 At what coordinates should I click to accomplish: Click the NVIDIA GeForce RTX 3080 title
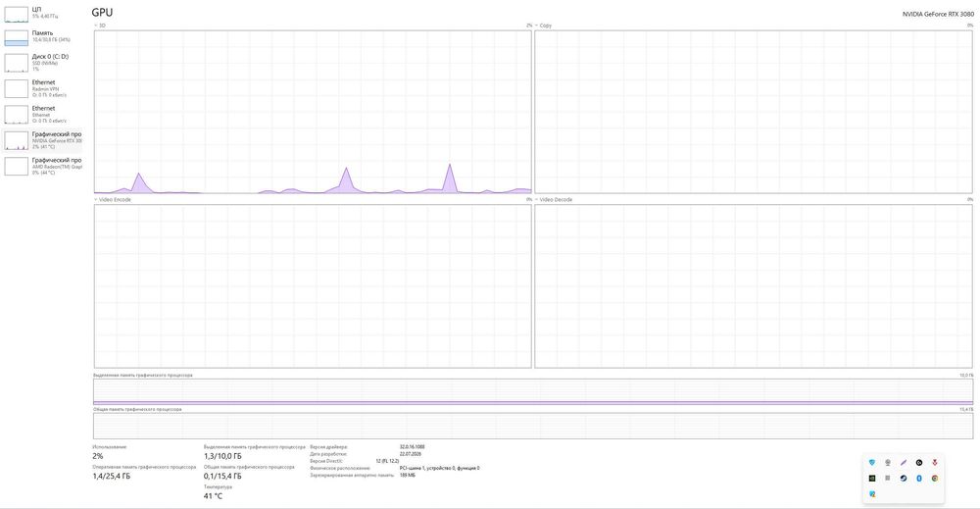pos(938,14)
